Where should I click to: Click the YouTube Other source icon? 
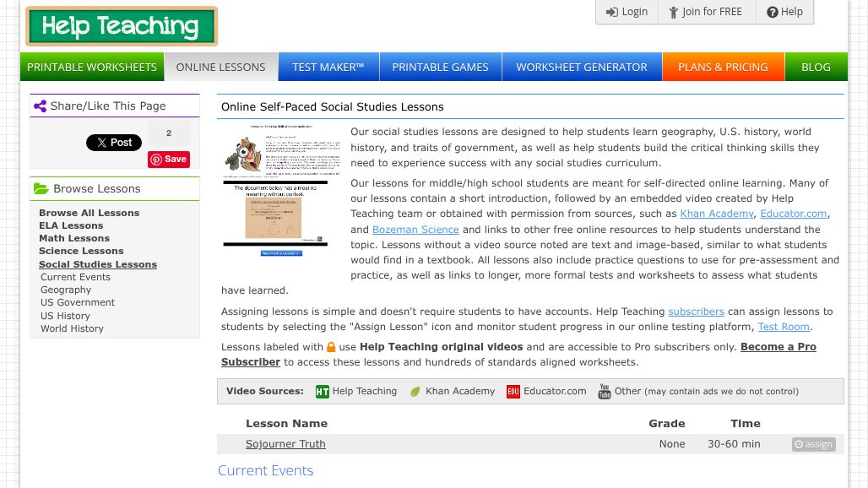[x=605, y=392]
